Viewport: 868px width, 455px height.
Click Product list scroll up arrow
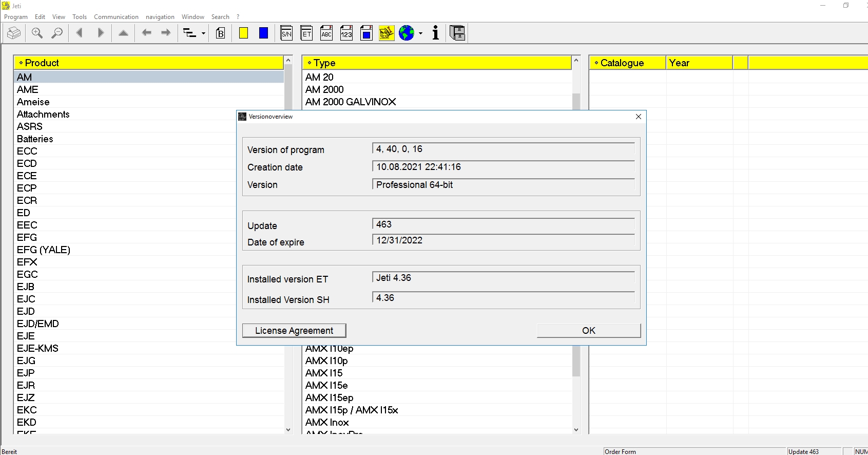point(288,61)
